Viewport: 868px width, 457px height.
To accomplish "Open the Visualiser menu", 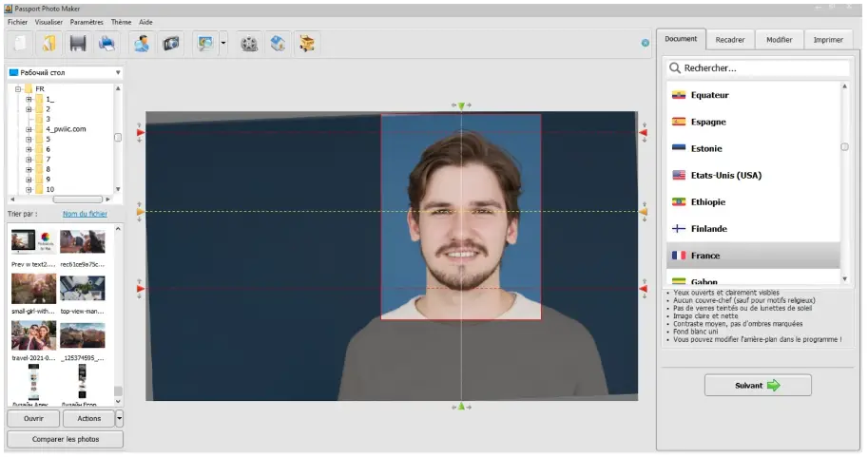I will [x=48, y=22].
